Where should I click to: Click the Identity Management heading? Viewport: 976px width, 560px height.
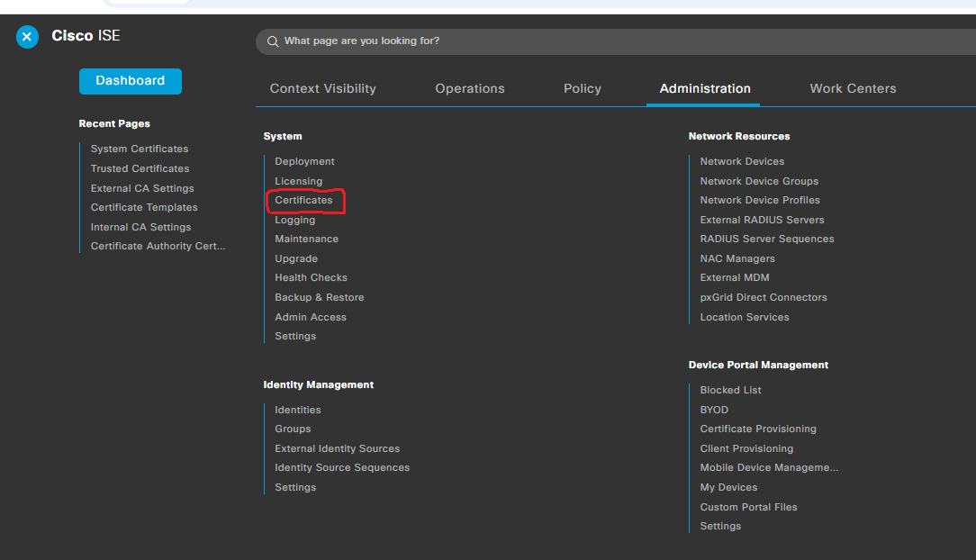coord(319,384)
